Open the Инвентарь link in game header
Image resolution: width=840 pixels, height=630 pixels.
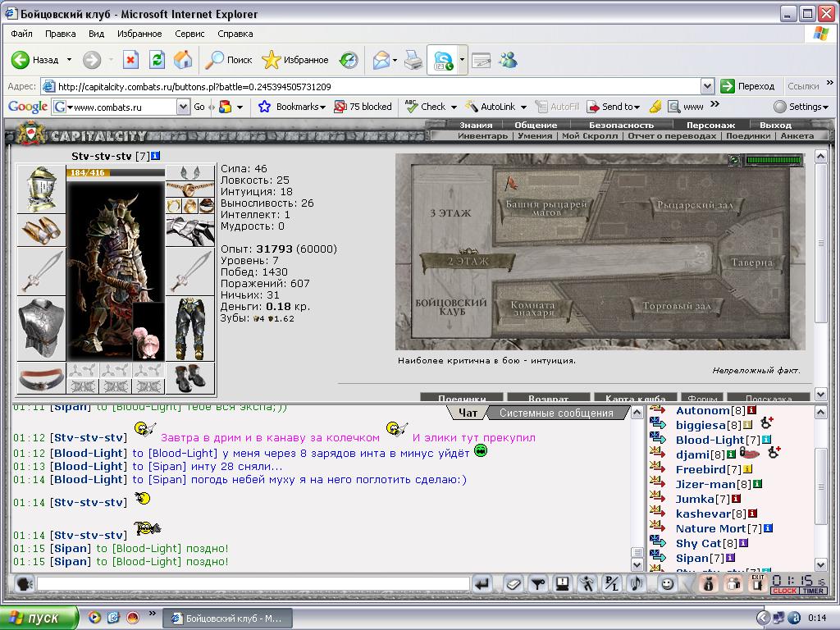coord(482,136)
